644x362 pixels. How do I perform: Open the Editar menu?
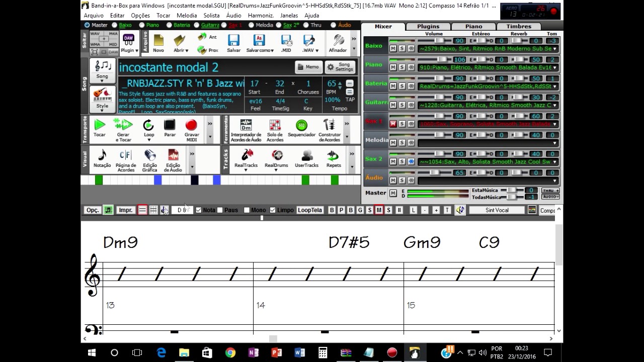click(117, 16)
